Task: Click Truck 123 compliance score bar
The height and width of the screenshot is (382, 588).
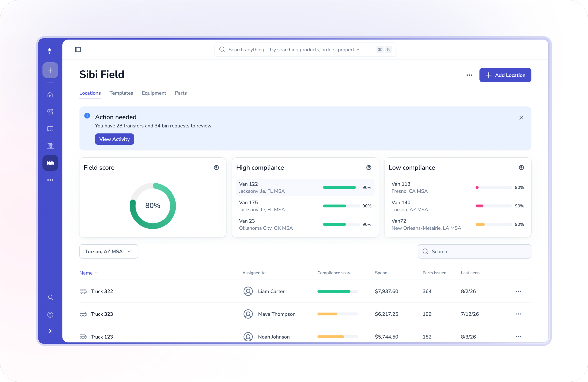Action: 337,337
